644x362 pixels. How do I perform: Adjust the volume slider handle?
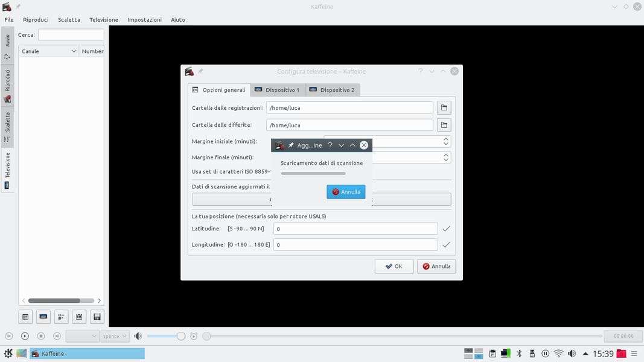[180, 336]
